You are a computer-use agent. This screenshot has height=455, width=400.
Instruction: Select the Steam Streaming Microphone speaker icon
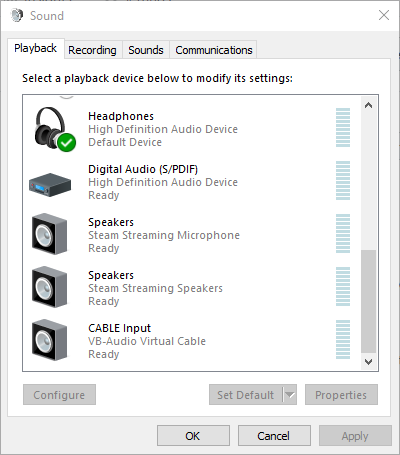[50, 234]
